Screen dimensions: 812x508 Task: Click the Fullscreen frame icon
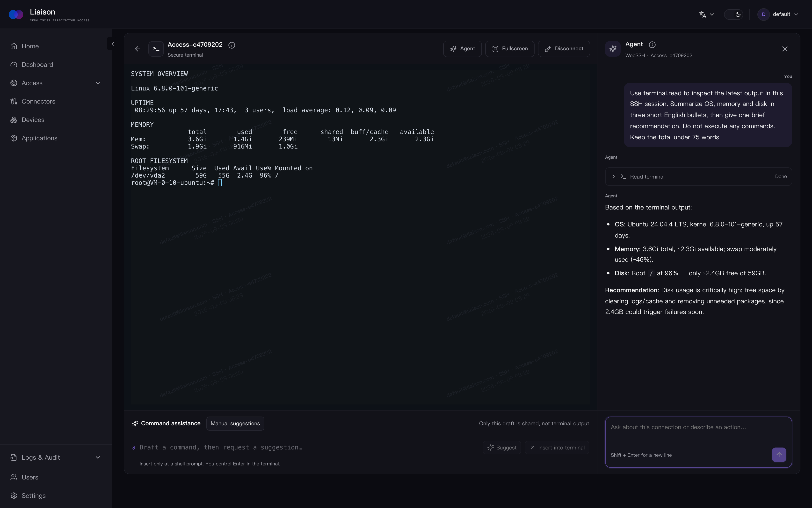495,49
